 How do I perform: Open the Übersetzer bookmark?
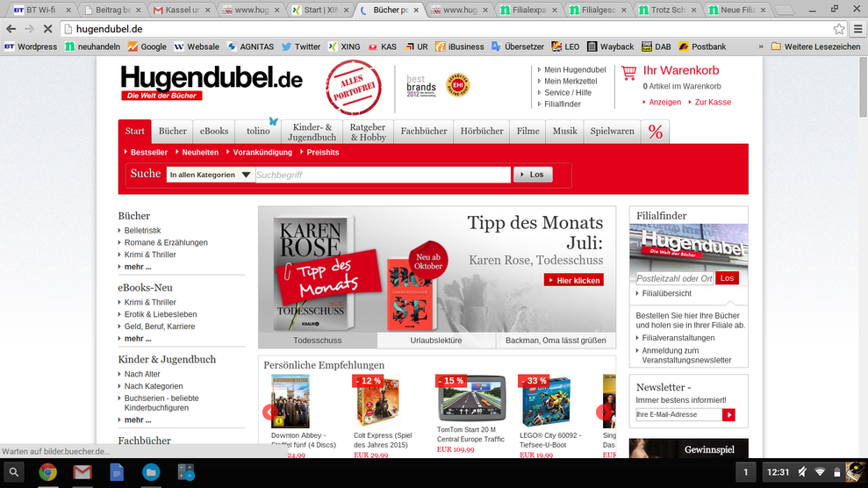coord(518,47)
